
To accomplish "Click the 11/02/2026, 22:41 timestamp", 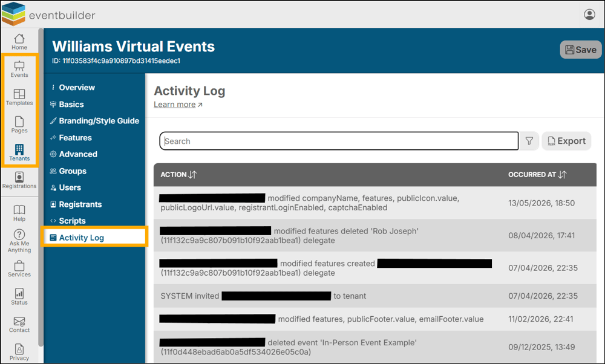I will [540, 319].
